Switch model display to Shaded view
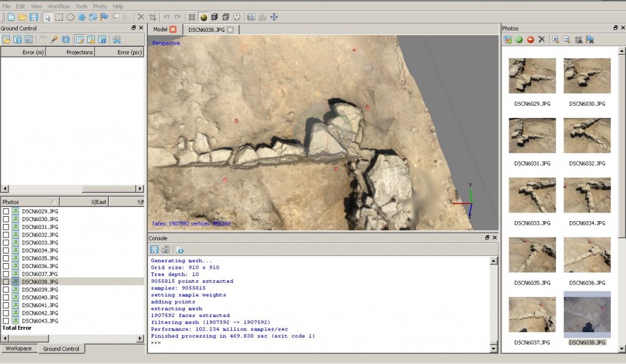626x364 pixels. point(203,17)
